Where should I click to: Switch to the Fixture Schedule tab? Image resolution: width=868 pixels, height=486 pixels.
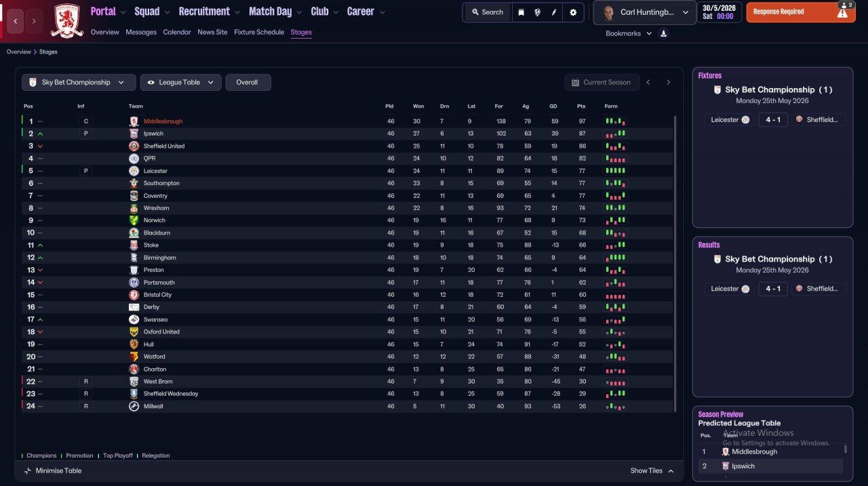(259, 32)
